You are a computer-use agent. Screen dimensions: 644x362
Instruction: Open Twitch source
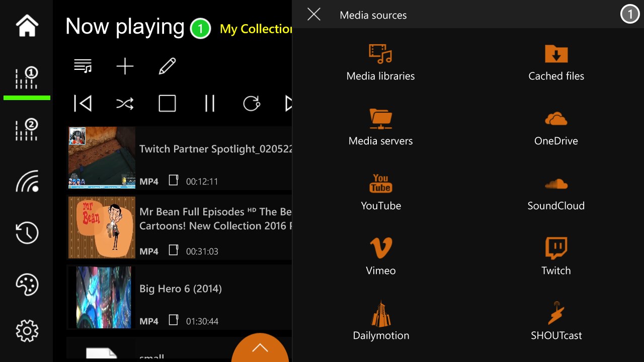556,257
